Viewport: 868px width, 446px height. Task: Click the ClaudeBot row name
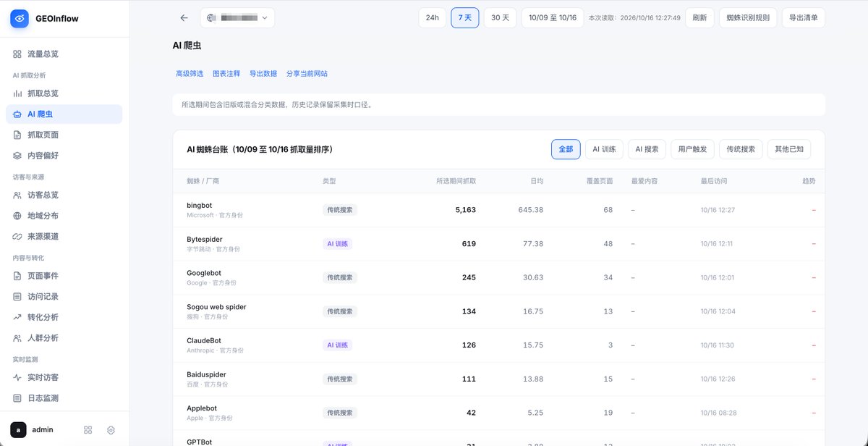click(x=204, y=341)
